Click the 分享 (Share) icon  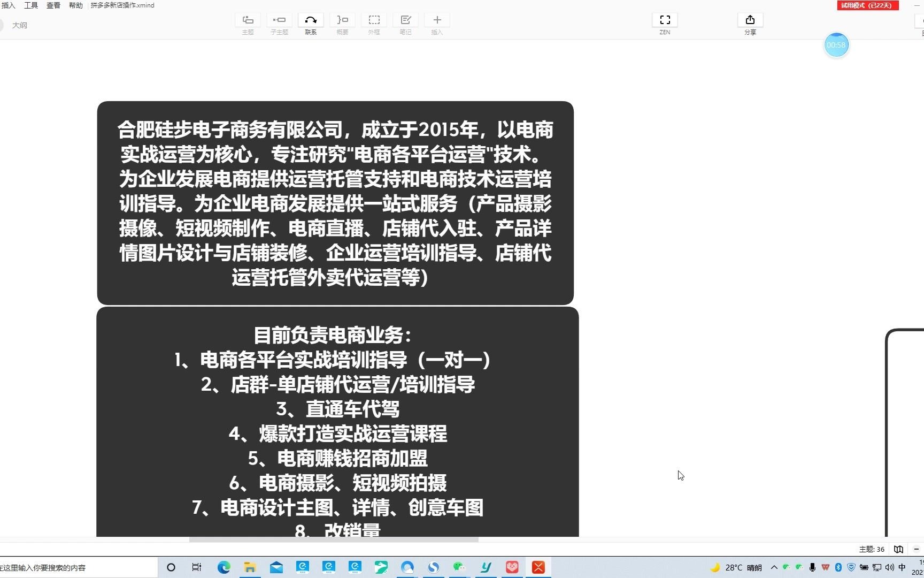(x=750, y=20)
